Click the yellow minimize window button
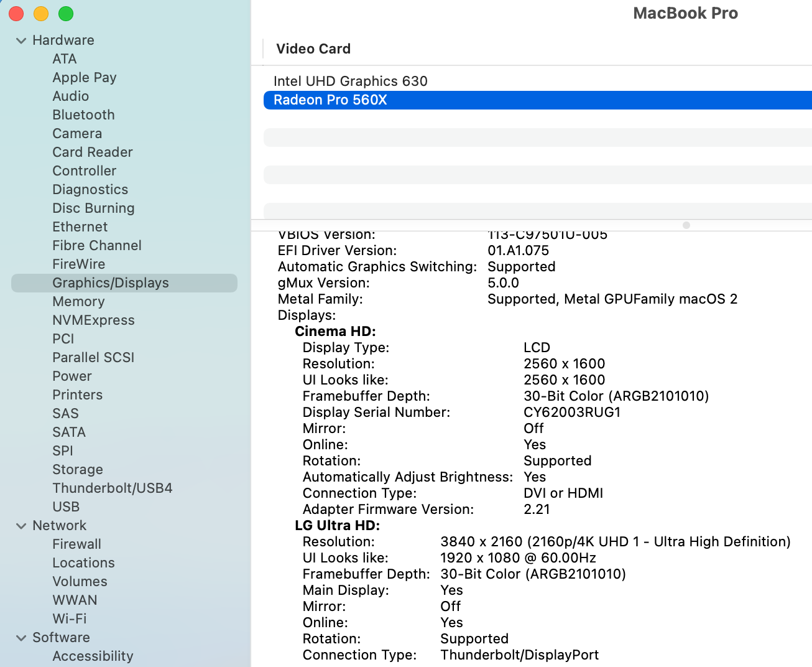Viewport: 812px width, 667px height. pos(41,14)
